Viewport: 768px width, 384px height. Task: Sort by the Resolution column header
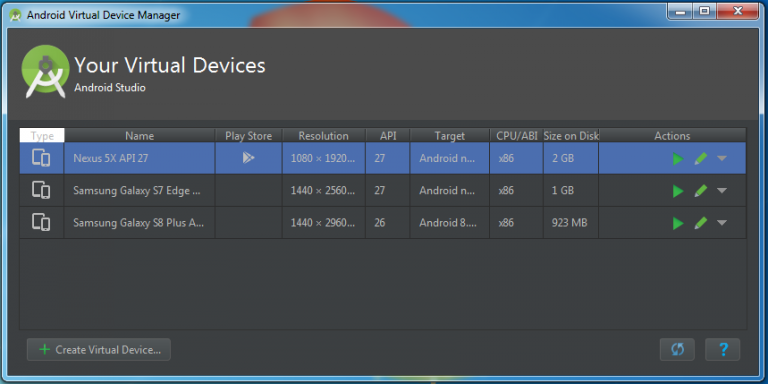pos(324,136)
